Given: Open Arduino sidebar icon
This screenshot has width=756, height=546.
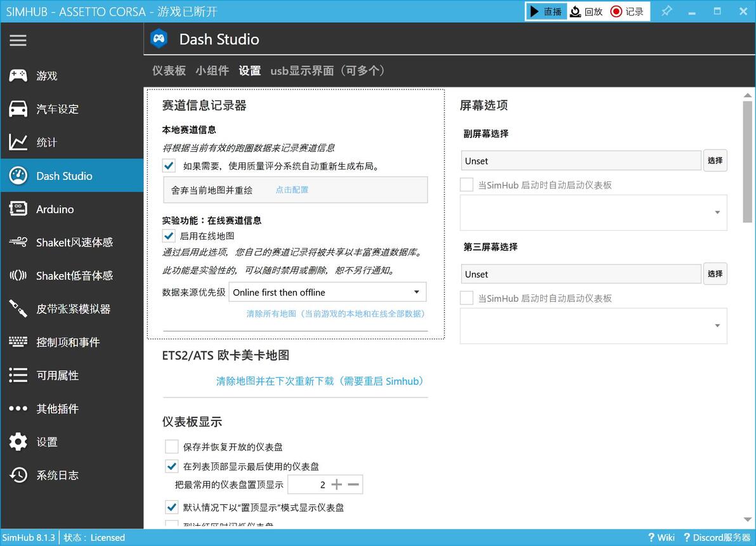Looking at the screenshot, I should pyautogui.click(x=18, y=209).
